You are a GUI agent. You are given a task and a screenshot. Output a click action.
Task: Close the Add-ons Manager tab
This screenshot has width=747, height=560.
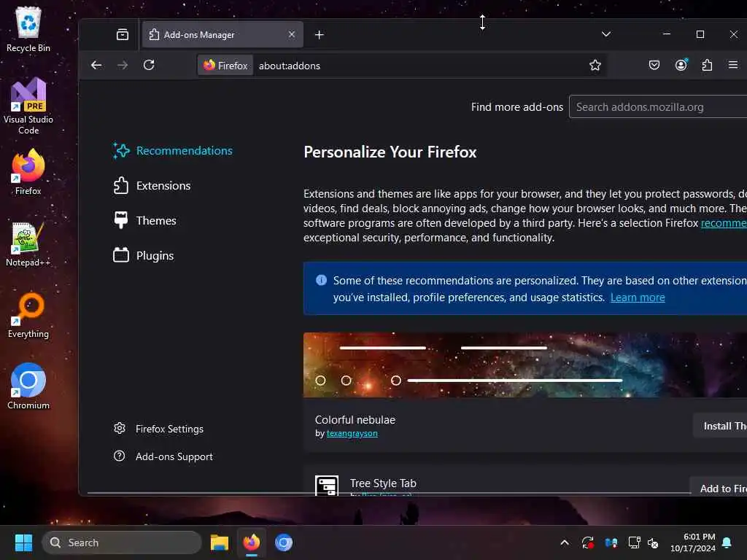292,34
